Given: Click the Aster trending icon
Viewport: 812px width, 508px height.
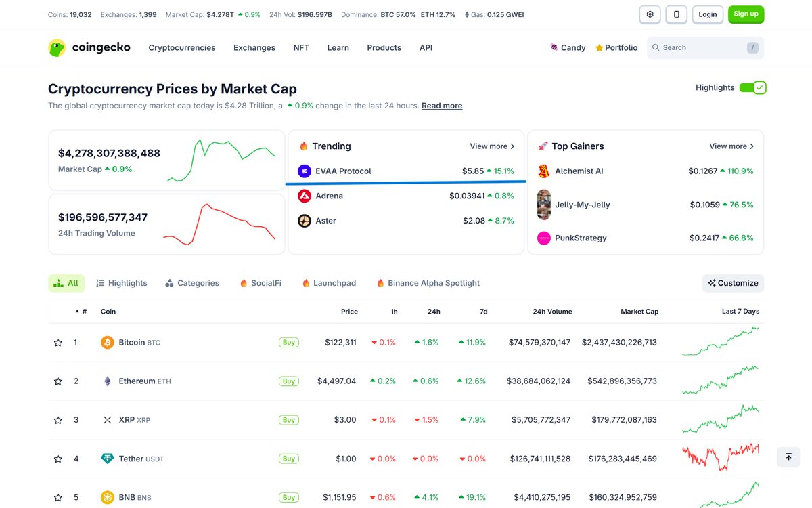Looking at the screenshot, I should (x=304, y=221).
